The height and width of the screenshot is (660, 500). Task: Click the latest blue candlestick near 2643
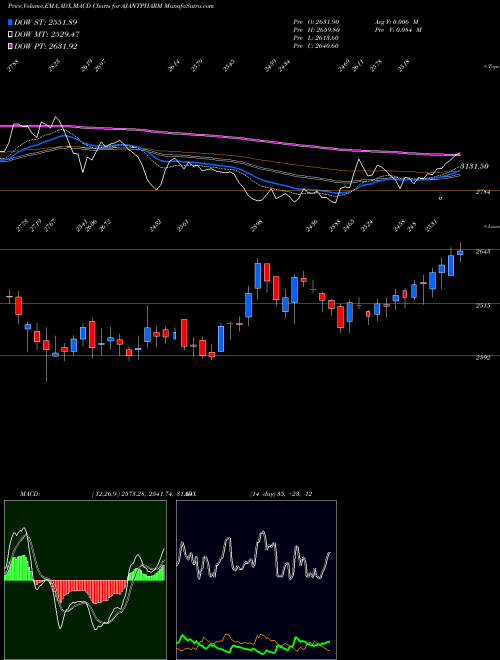pyautogui.click(x=460, y=253)
